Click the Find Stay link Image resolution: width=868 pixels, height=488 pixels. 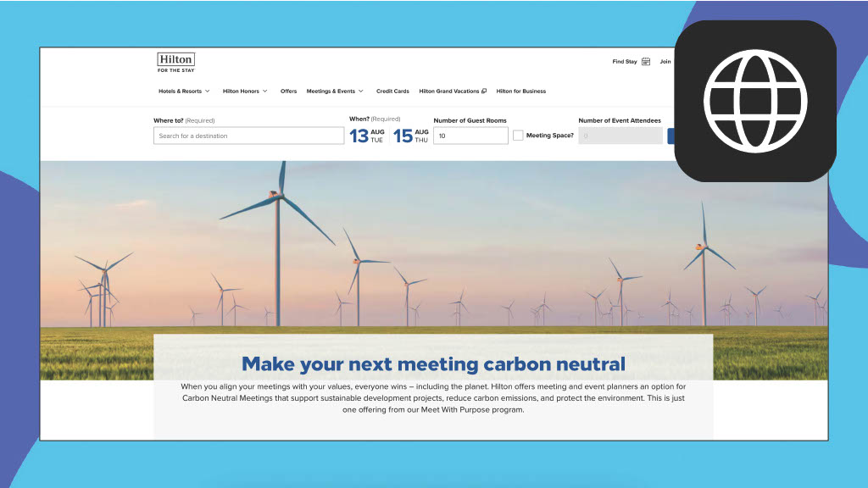[625, 61]
